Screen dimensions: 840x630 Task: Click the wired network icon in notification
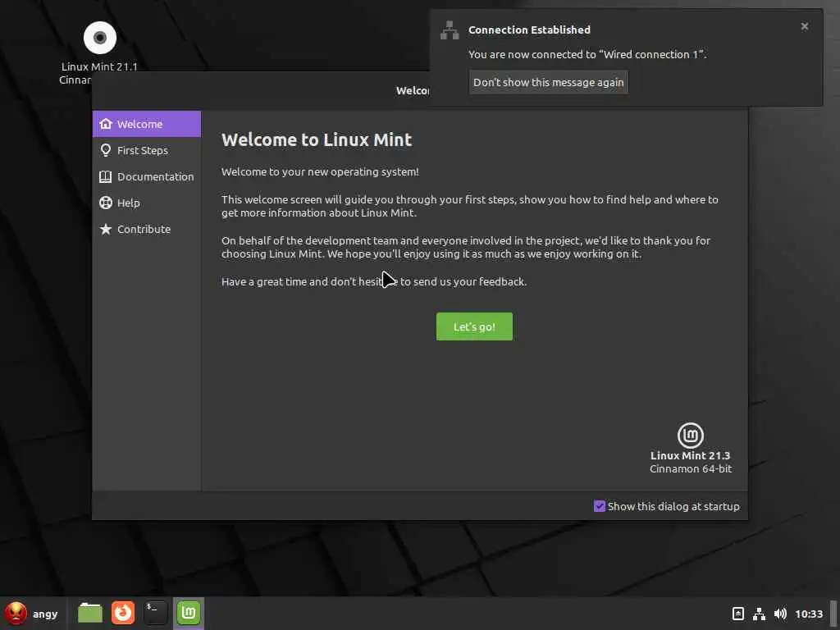pyautogui.click(x=450, y=30)
